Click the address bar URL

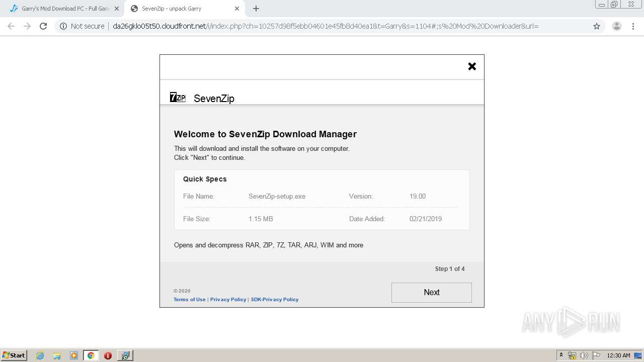pos(326,26)
